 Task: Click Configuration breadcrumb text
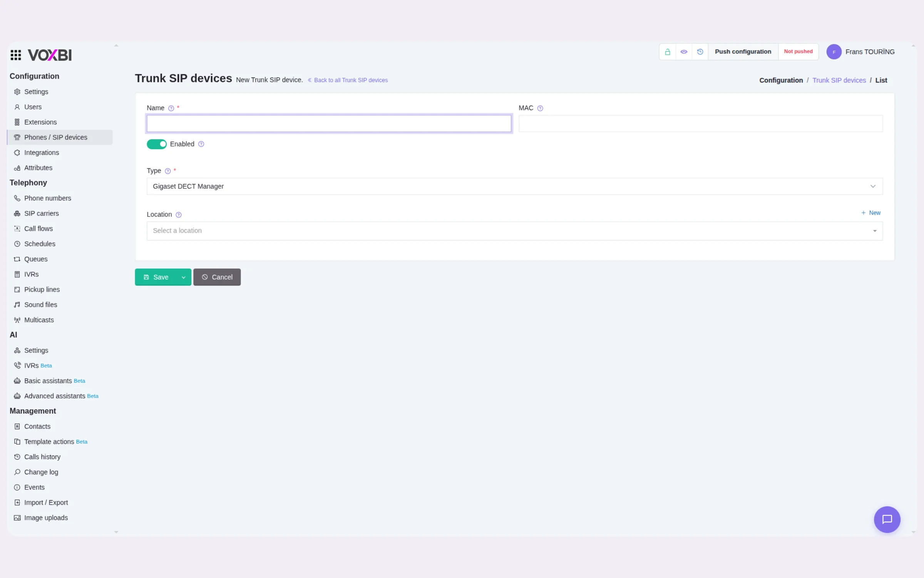tap(781, 80)
